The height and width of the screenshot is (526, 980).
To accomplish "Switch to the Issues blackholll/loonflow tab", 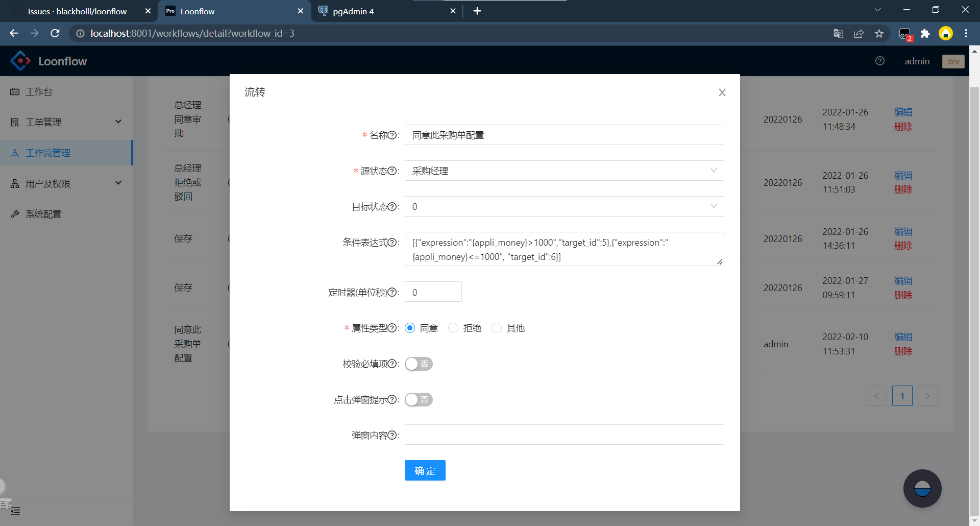I will 77,11.
